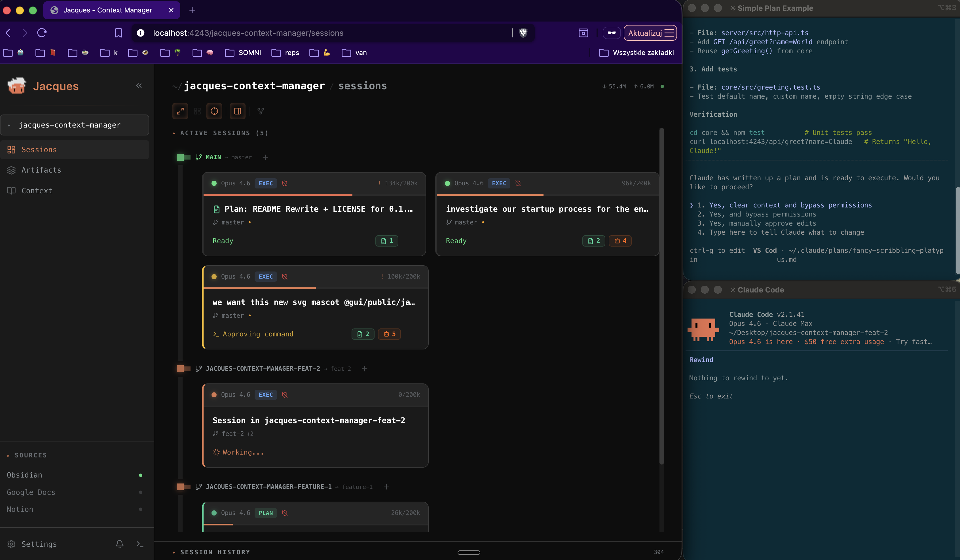Open plan count badge 2 on startup process card
This screenshot has width=960, height=560.
point(593,241)
